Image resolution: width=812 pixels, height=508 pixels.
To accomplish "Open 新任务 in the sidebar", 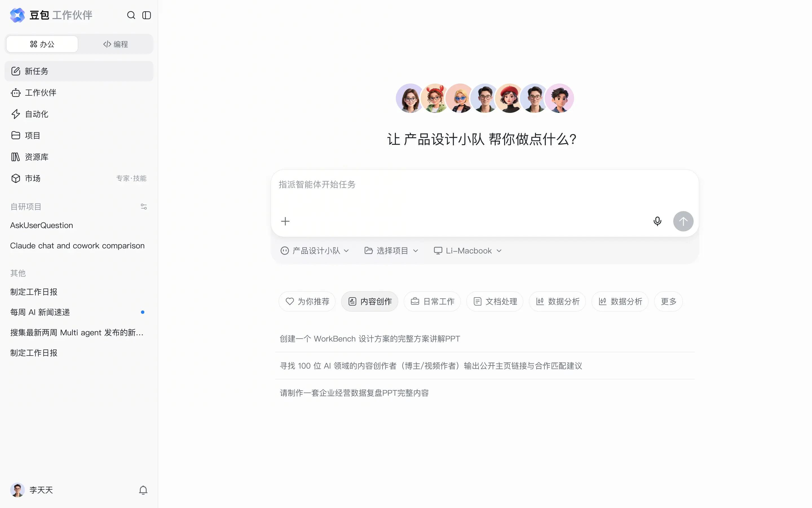I will click(79, 71).
